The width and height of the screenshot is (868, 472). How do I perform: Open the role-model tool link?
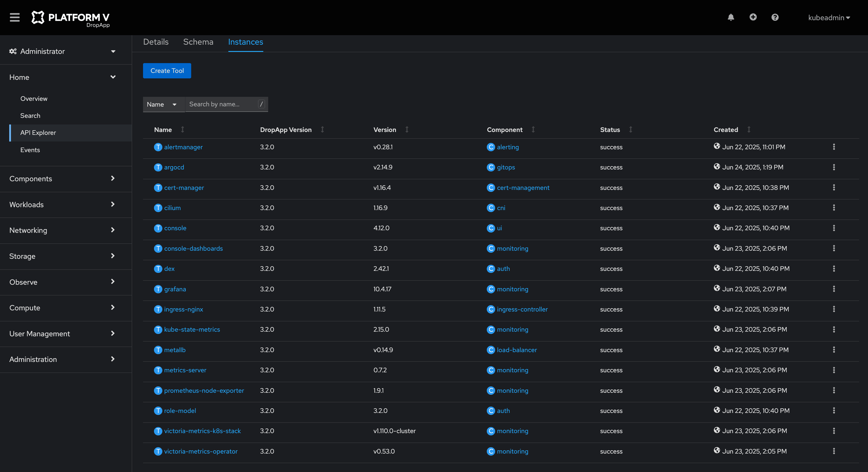click(x=180, y=411)
